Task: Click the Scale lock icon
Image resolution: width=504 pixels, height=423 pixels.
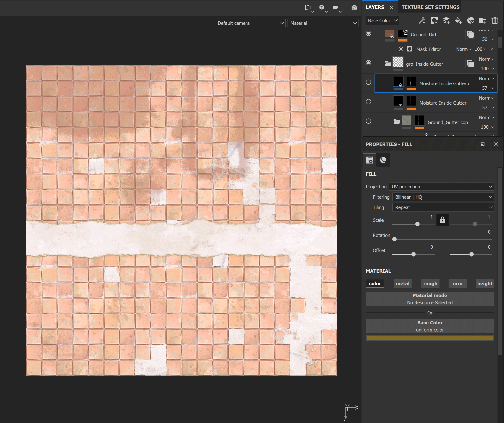Action: point(442,220)
